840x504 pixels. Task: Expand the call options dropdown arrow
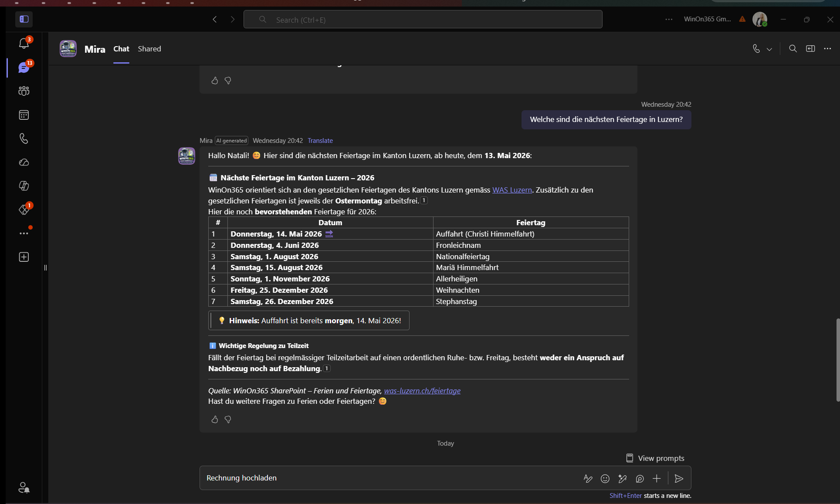[x=769, y=49]
